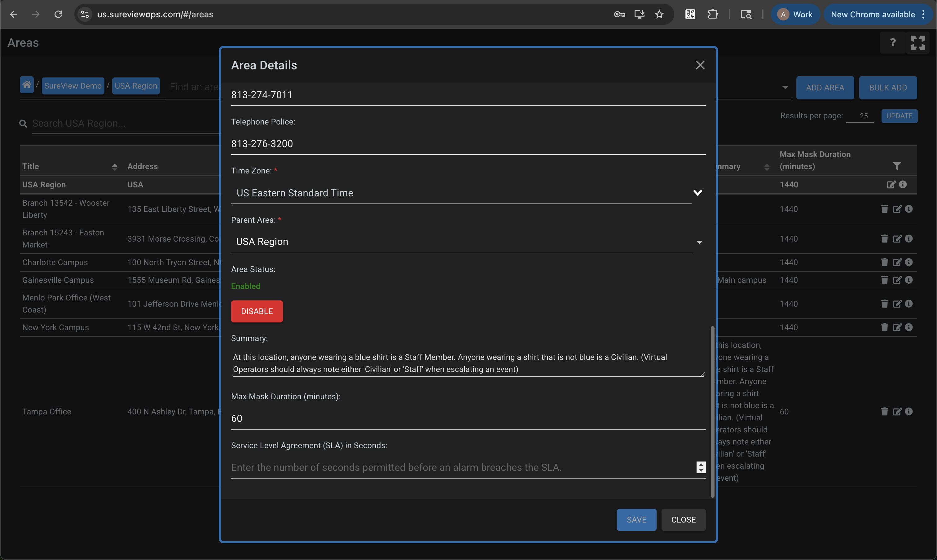Expand the Time Zone dropdown
937x560 pixels.
point(697,193)
